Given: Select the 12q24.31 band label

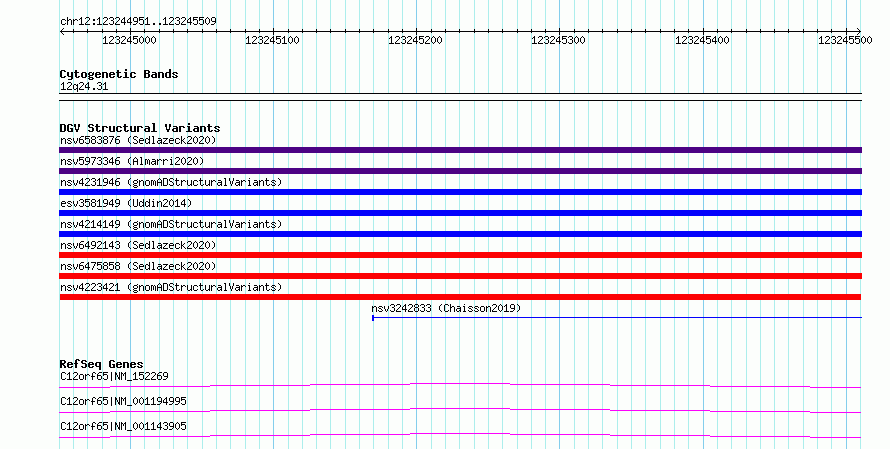Looking at the screenshot, I should [x=84, y=86].
